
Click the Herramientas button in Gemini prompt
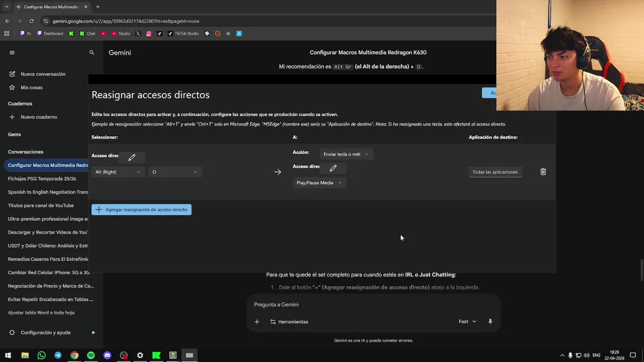[289, 322]
